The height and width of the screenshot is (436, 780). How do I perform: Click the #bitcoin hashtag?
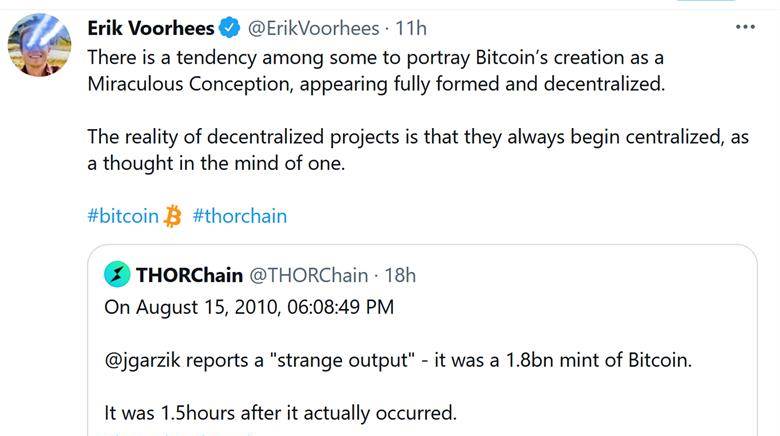tap(123, 216)
